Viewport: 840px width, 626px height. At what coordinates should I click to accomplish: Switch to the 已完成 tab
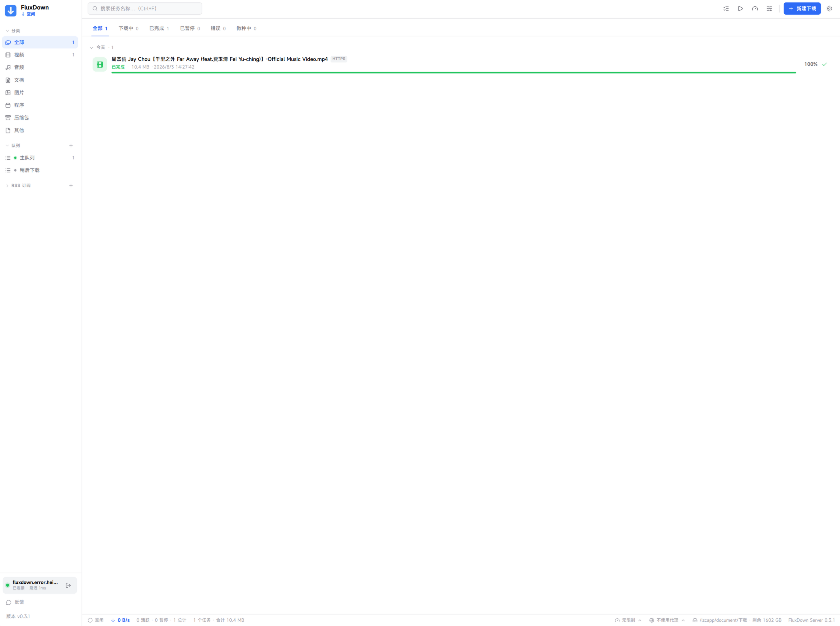coord(159,28)
